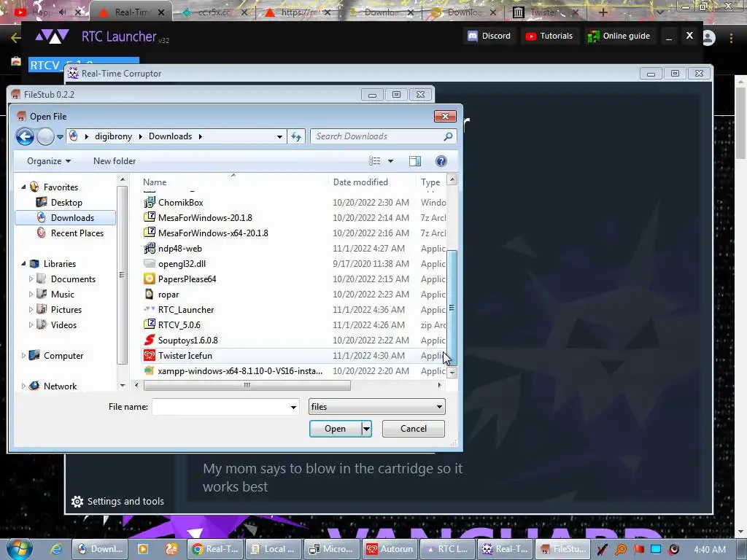Image resolution: width=747 pixels, height=560 pixels.
Task: Sort files by Date modified column
Action: point(360,182)
